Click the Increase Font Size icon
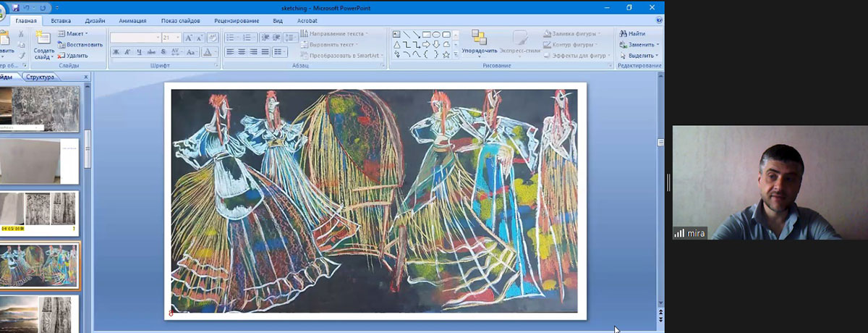This screenshot has width=868, height=333. click(188, 38)
